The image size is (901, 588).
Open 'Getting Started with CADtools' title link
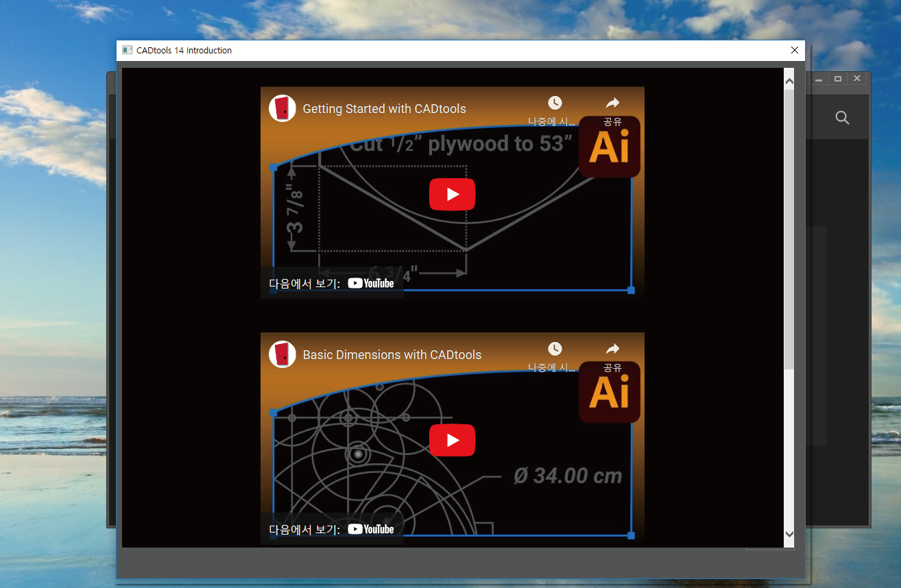(x=384, y=109)
